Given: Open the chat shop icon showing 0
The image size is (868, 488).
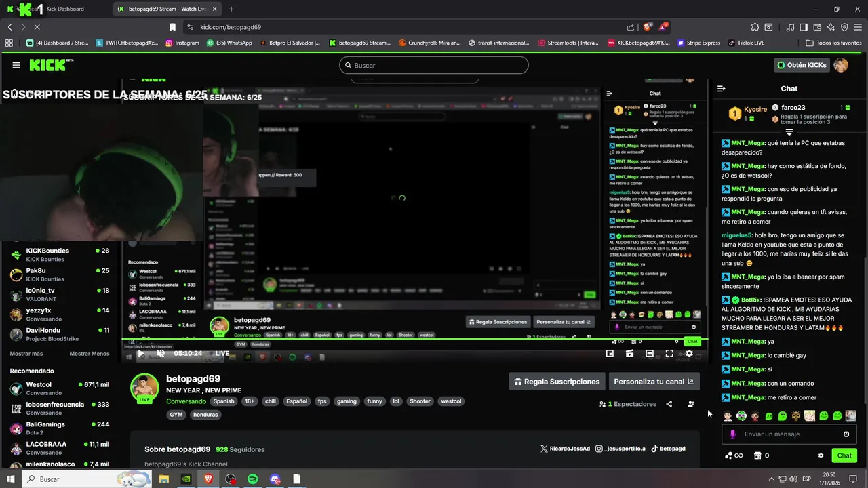Looking at the screenshot, I should [x=762, y=455].
